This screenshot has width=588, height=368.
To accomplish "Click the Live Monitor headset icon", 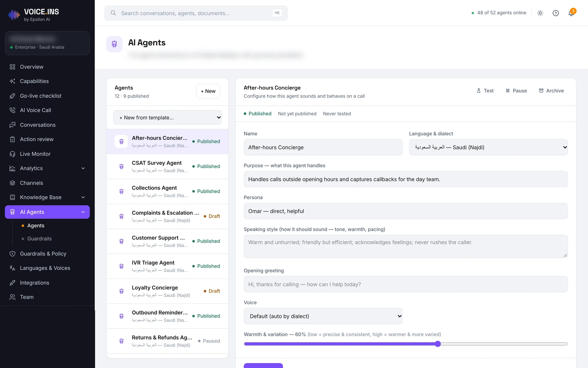I will (12, 154).
